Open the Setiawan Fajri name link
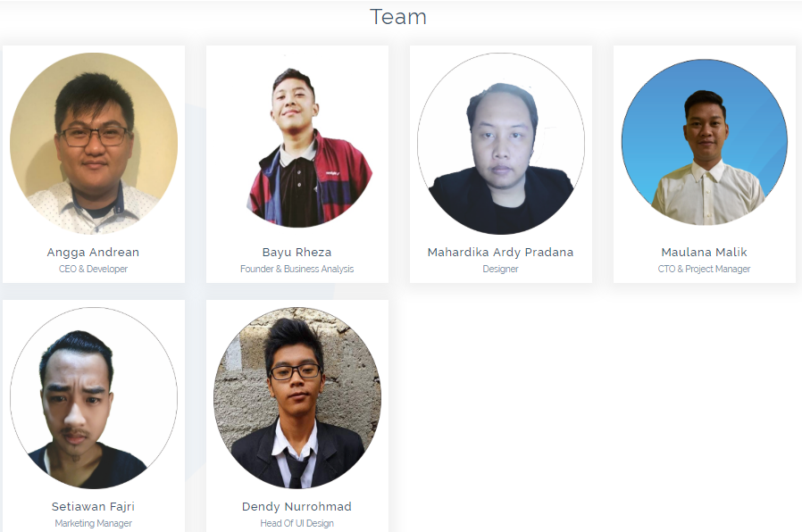Image resolution: width=802 pixels, height=532 pixels. pyautogui.click(x=93, y=507)
